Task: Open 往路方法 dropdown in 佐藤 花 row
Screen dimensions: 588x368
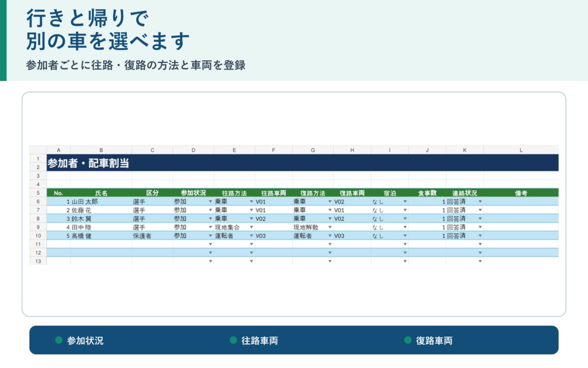Action: [x=252, y=210]
